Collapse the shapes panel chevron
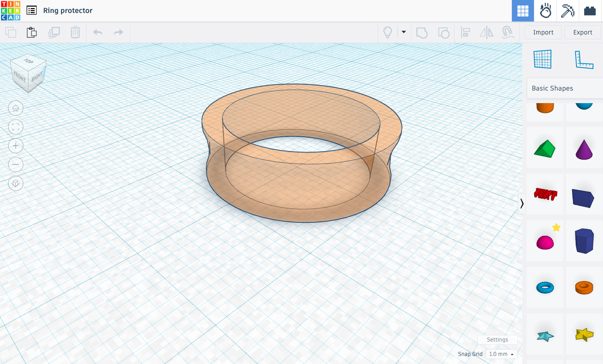Image resolution: width=603 pixels, height=364 pixels. 522,204
